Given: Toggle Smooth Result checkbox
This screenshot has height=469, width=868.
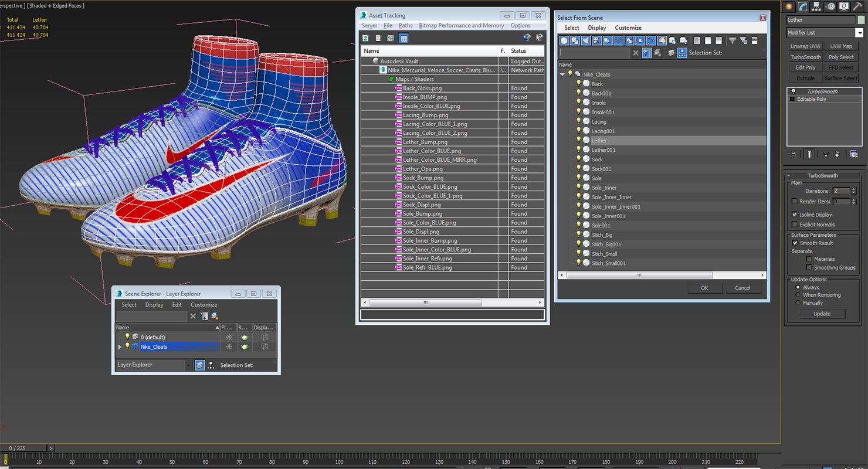Looking at the screenshot, I should tap(795, 243).
